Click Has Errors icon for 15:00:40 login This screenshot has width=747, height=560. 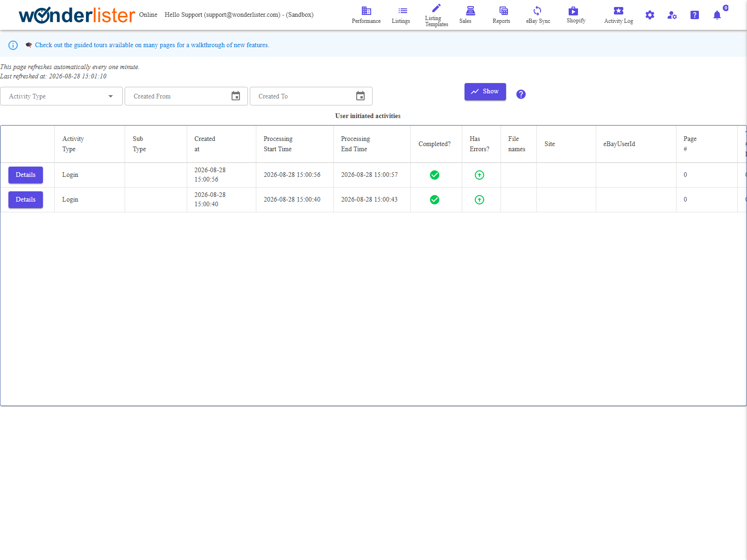click(x=479, y=200)
